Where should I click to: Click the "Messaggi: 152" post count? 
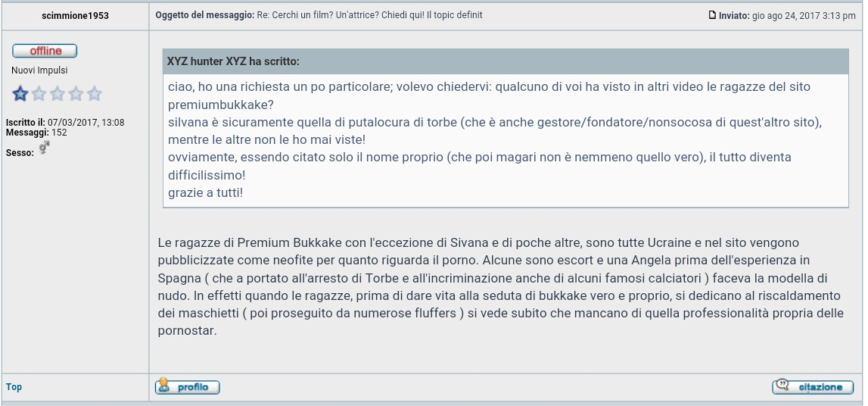36,133
